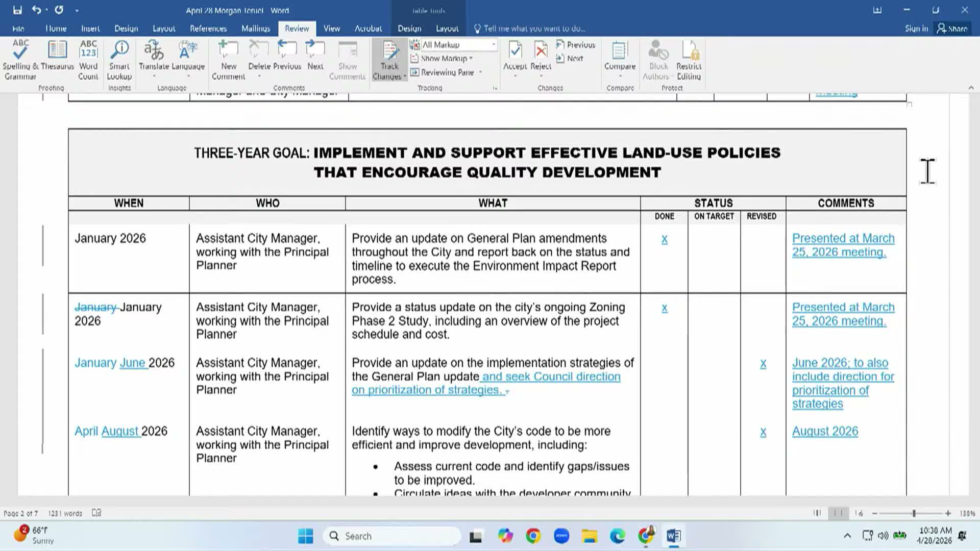Screen dimensions: 980x551
Task: Open the Windows Start menu
Action: pyautogui.click(x=306, y=536)
